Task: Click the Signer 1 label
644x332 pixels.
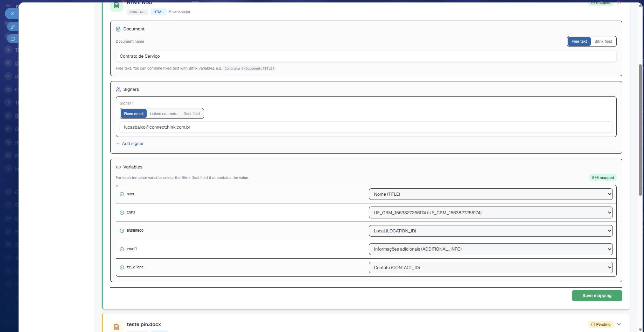Action: point(127,103)
